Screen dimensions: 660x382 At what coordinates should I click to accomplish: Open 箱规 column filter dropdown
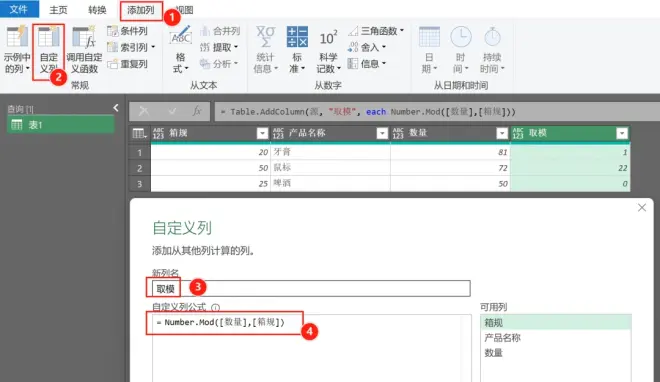(x=262, y=133)
